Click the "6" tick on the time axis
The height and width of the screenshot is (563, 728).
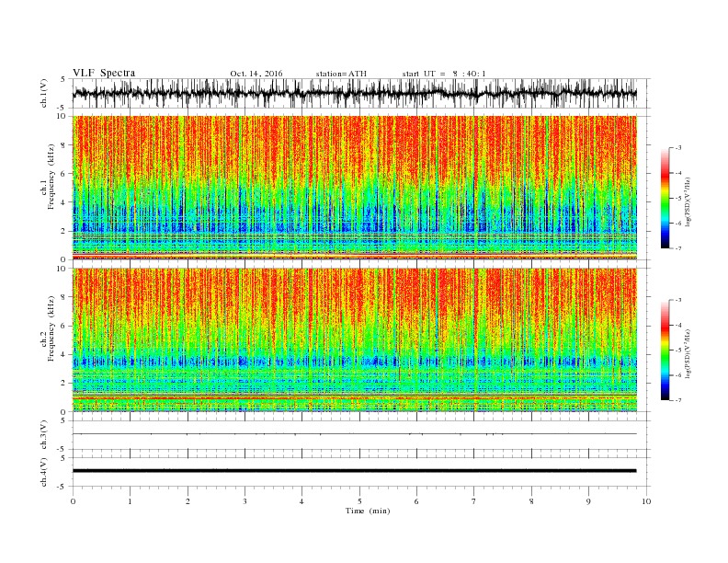pyautogui.click(x=416, y=501)
